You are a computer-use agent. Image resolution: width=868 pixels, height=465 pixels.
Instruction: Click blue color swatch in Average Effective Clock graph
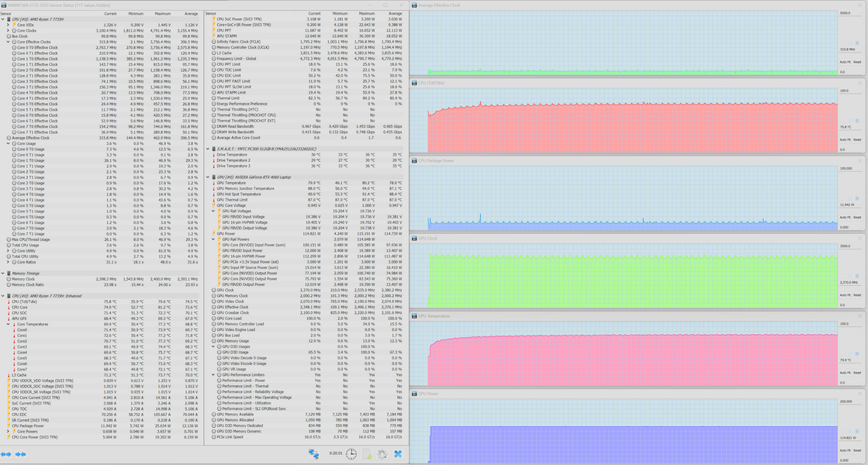pos(857,42)
